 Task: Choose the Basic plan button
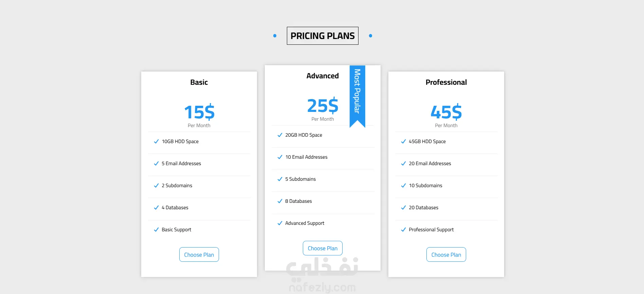(x=199, y=255)
